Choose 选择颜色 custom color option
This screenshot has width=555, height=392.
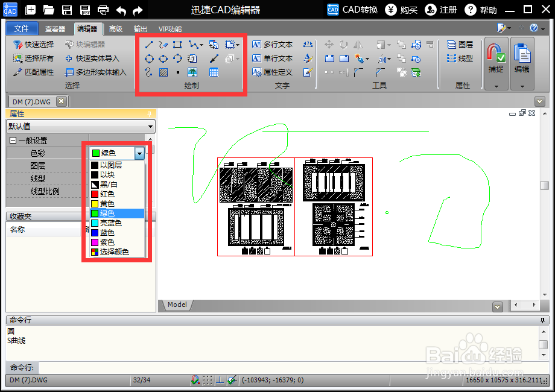click(x=117, y=252)
